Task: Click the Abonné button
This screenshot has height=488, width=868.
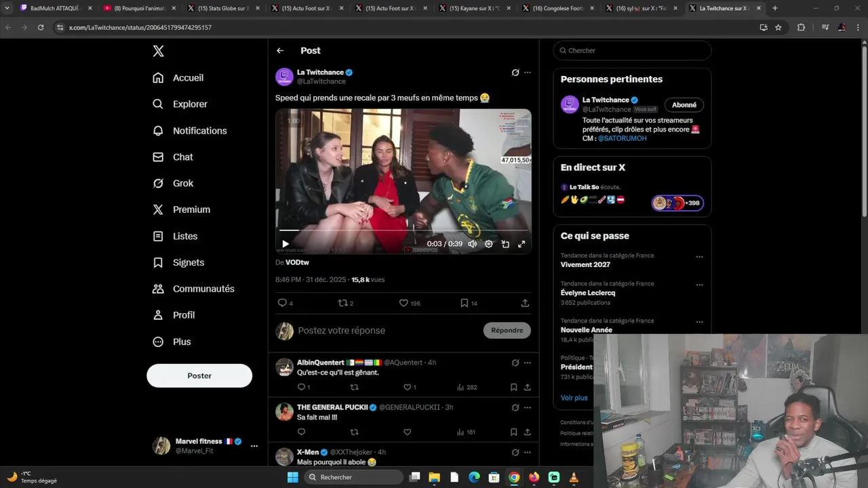Action: [x=684, y=105]
